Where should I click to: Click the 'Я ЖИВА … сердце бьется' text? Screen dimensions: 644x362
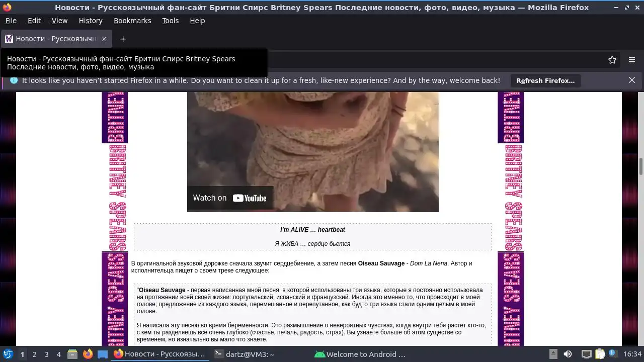pos(312,244)
